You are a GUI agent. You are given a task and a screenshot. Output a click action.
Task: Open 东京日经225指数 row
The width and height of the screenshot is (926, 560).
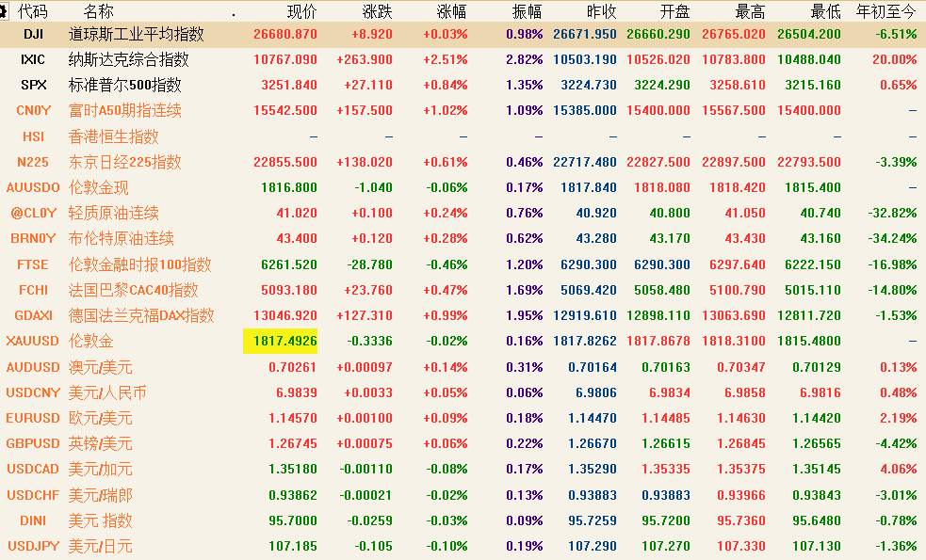[x=124, y=162]
